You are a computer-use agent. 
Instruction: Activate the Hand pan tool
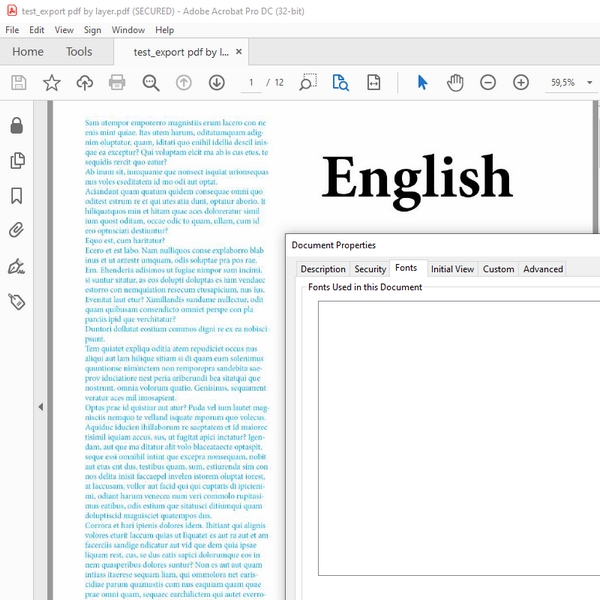[x=455, y=83]
